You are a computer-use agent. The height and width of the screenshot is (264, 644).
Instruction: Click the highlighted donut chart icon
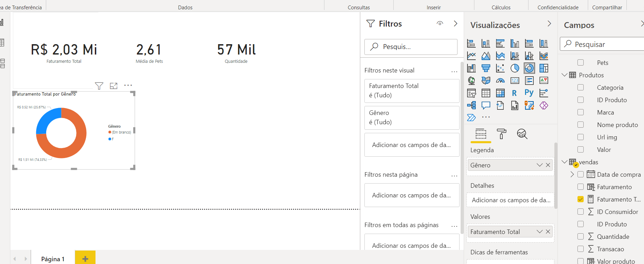[529, 68]
